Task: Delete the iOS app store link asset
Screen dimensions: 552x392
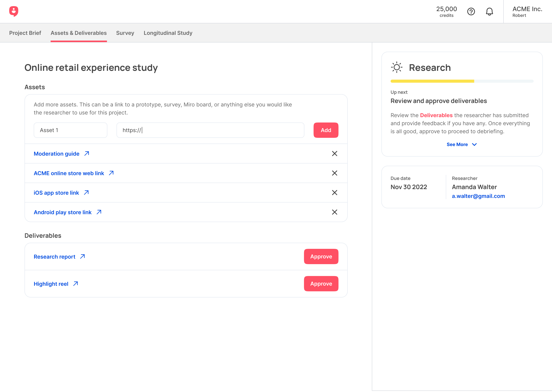Action: [334, 193]
